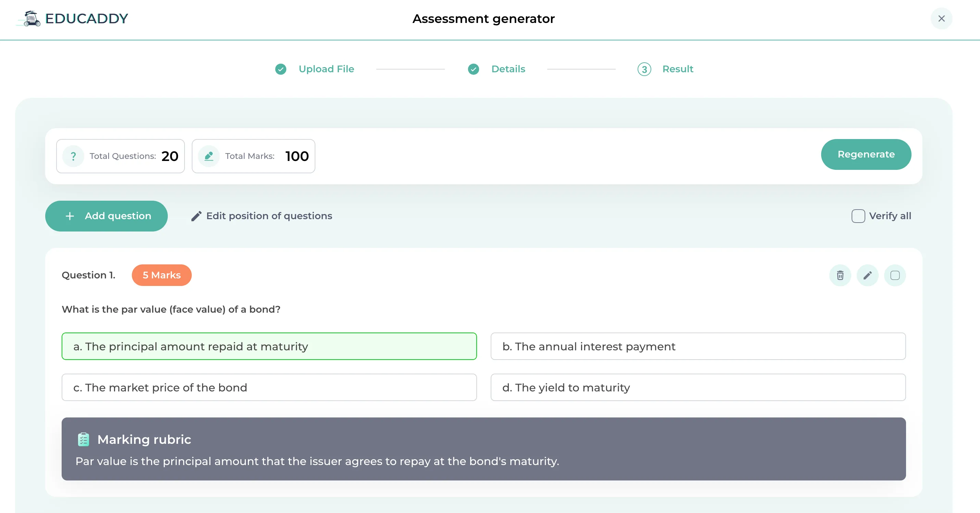Click the question mark icon beside Total Questions

(73, 156)
